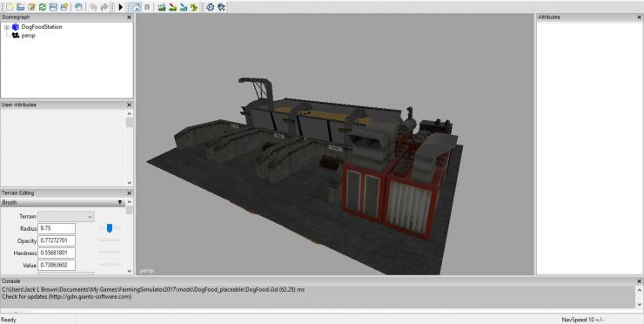Click the terrain sculpt mode icon
The height and width of the screenshot is (324, 644).
(161, 7)
